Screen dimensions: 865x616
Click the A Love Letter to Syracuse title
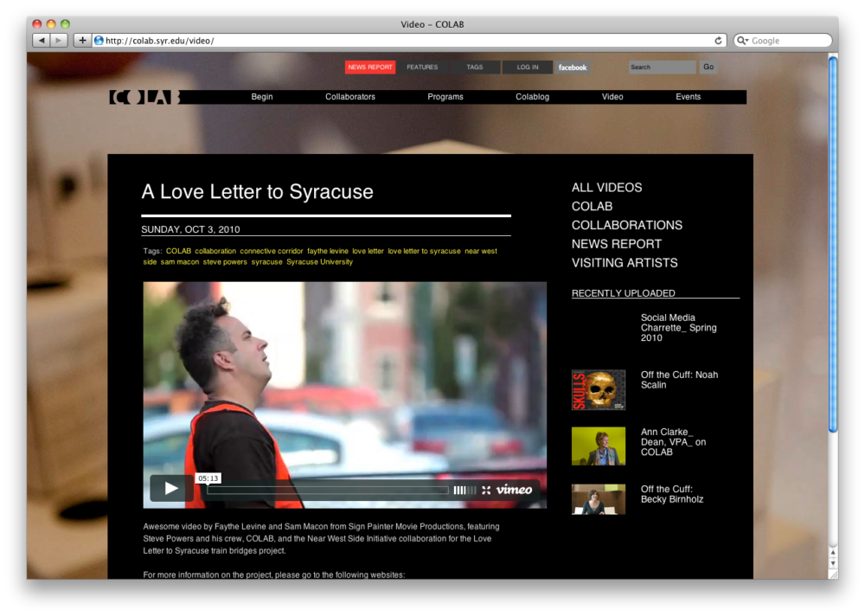click(257, 192)
